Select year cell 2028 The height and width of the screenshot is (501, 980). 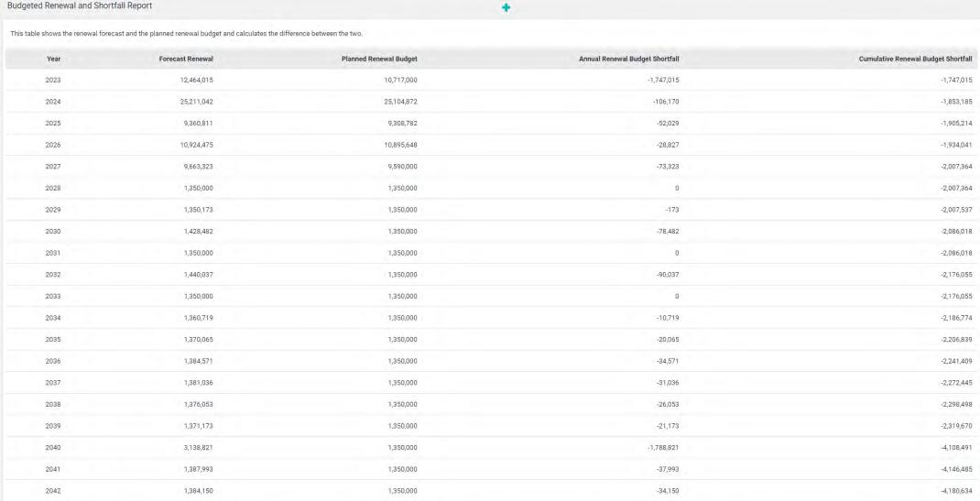pos(53,188)
